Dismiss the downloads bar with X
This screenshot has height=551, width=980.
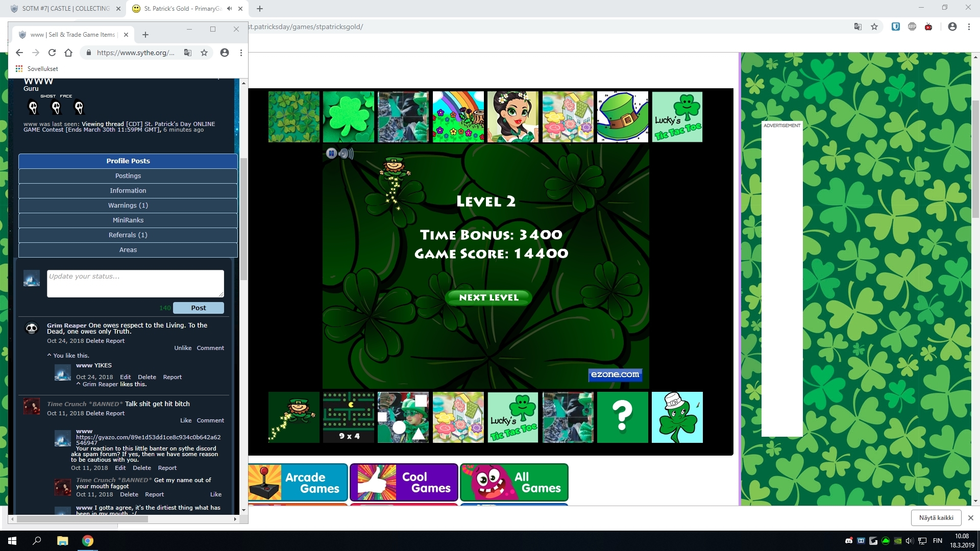(971, 517)
